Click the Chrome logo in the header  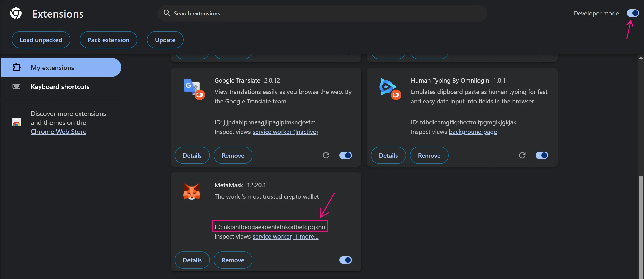click(15, 13)
